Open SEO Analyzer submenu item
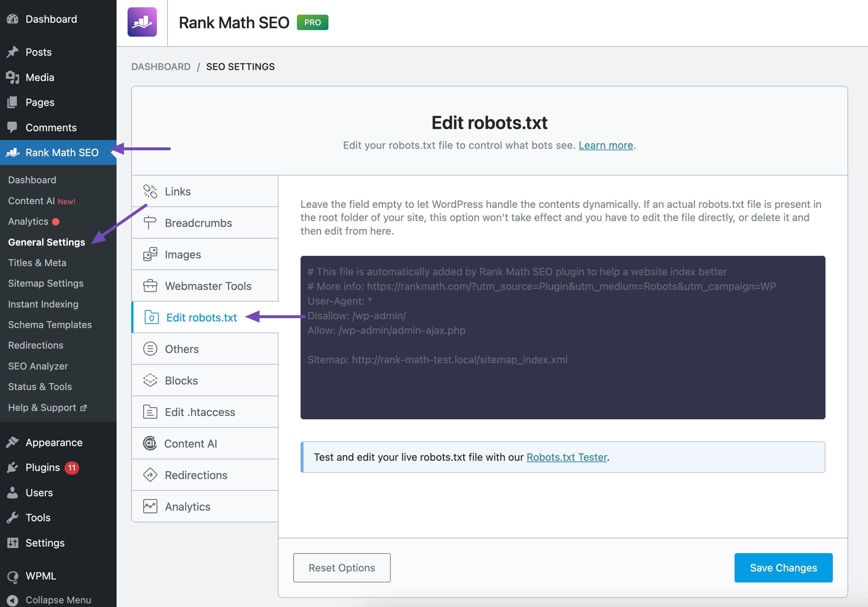The height and width of the screenshot is (607, 868). click(38, 366)
